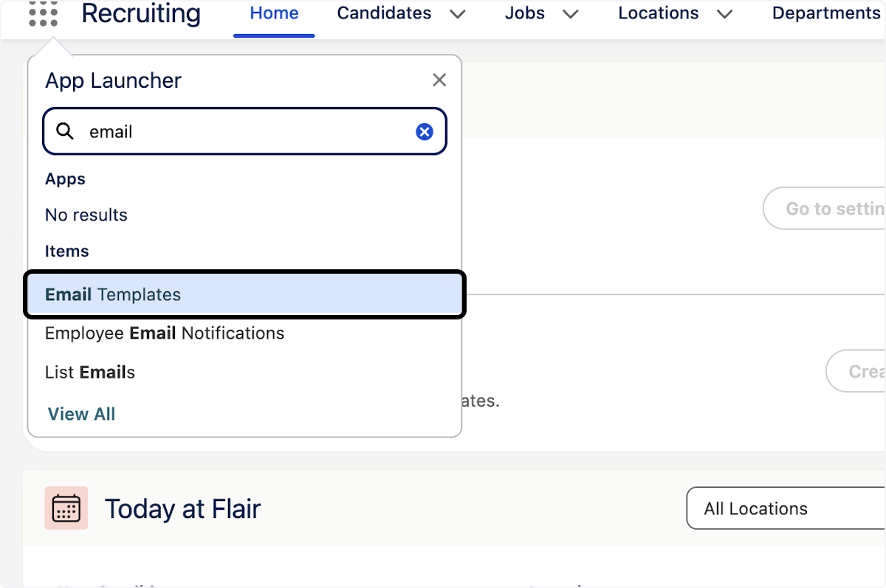Image resolution: width=886 pixels, height=588 pixels.
Task: Open the Candidates tab
Action: [x=384, y=14]
